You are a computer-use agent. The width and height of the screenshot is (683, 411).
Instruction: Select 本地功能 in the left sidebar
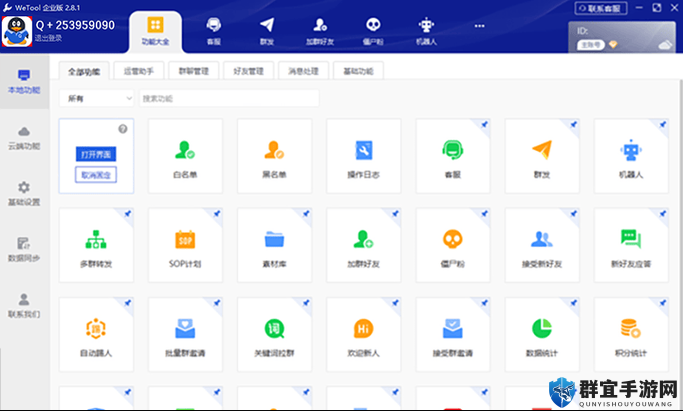point(24,82)
